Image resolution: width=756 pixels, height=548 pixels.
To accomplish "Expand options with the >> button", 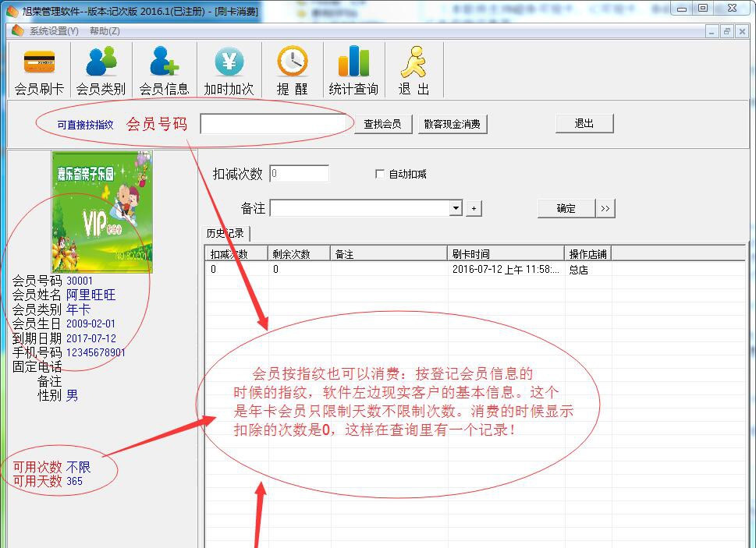I will coord(607,208).
